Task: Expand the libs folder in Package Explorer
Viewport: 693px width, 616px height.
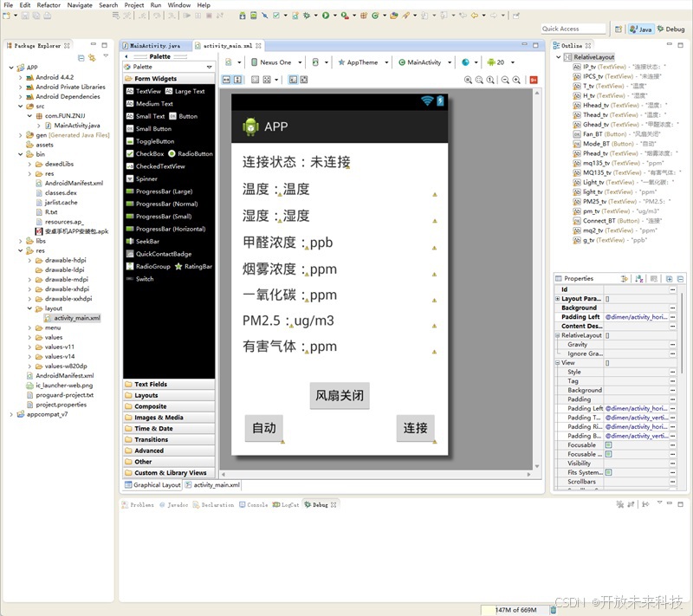Action: (20, 241)
